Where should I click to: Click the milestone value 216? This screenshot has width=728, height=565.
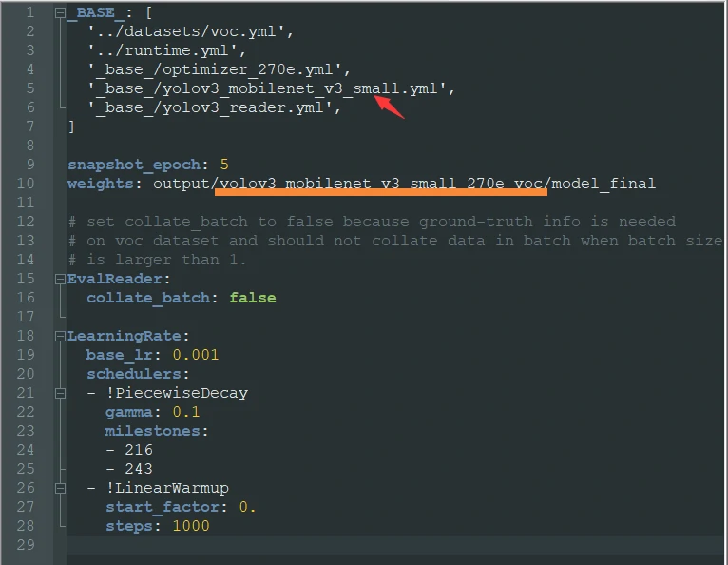138,450
